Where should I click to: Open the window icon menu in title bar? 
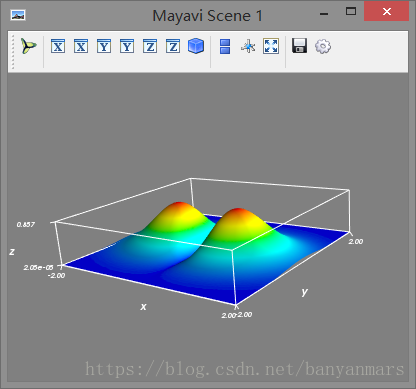[x=18, y=15]
